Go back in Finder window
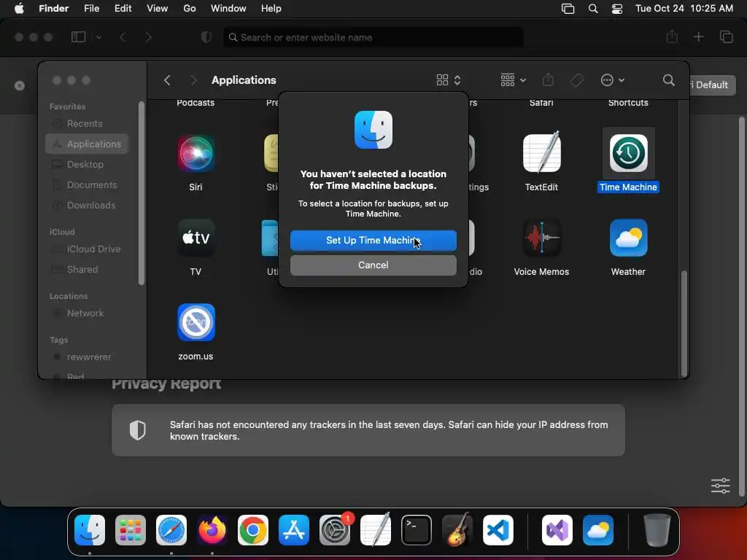The image size is (747, 560). coord(167,80)
